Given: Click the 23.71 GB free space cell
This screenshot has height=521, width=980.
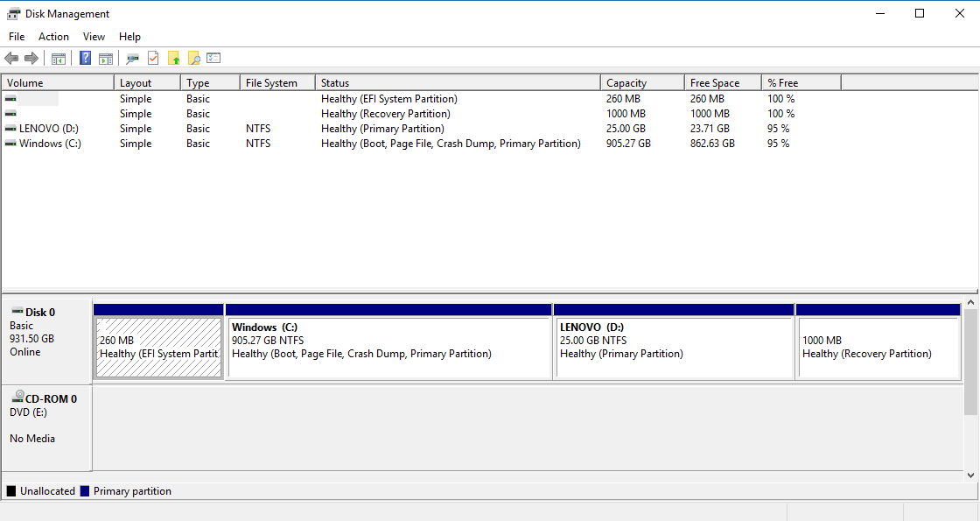Looking at the screenshot, I should point(710,129).
